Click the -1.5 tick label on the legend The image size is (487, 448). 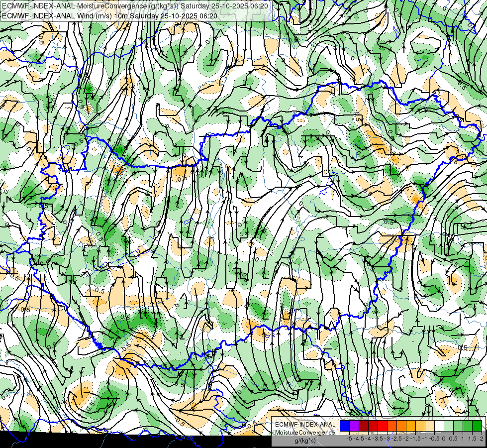[415, 439]
